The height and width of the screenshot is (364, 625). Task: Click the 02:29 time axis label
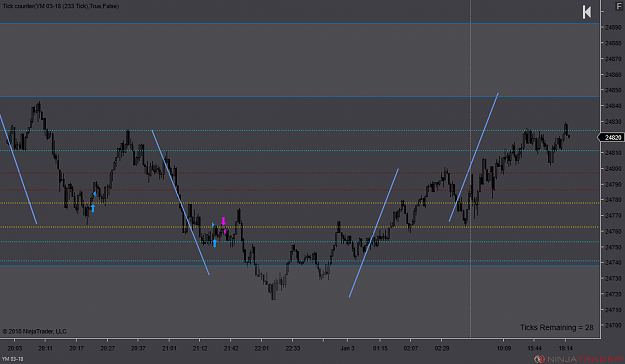pos(442,348)
